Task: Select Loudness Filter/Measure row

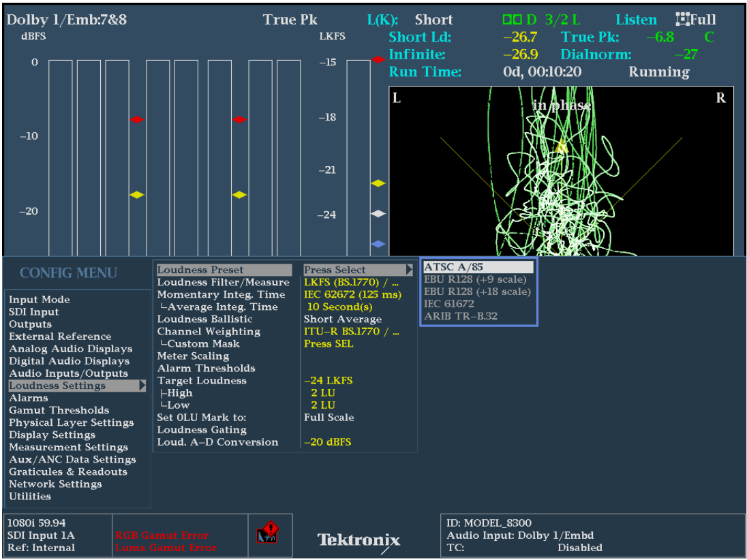Action: (224, 282)
